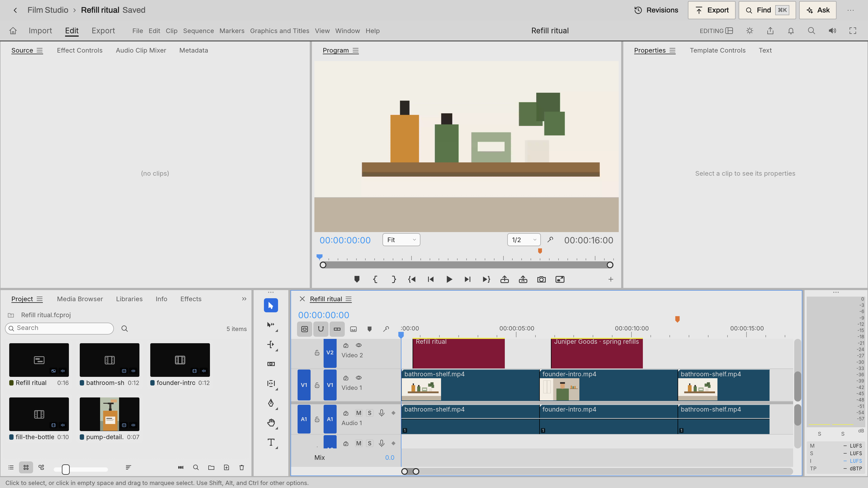Open the Properties panel menu
The image size is (868, 488).
[673, 50]
